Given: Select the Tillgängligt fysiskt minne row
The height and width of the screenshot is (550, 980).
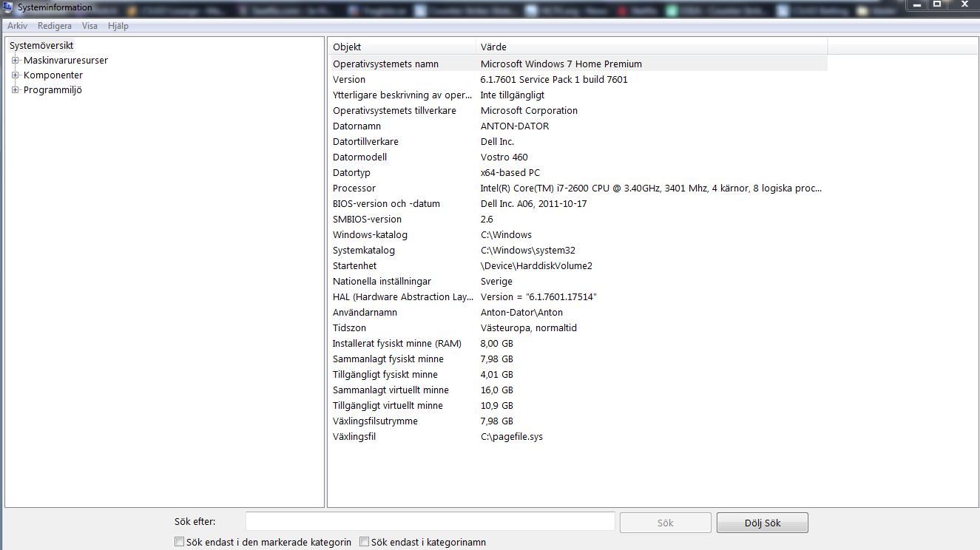Looking at the screenshot, I should tap(578, 375).
